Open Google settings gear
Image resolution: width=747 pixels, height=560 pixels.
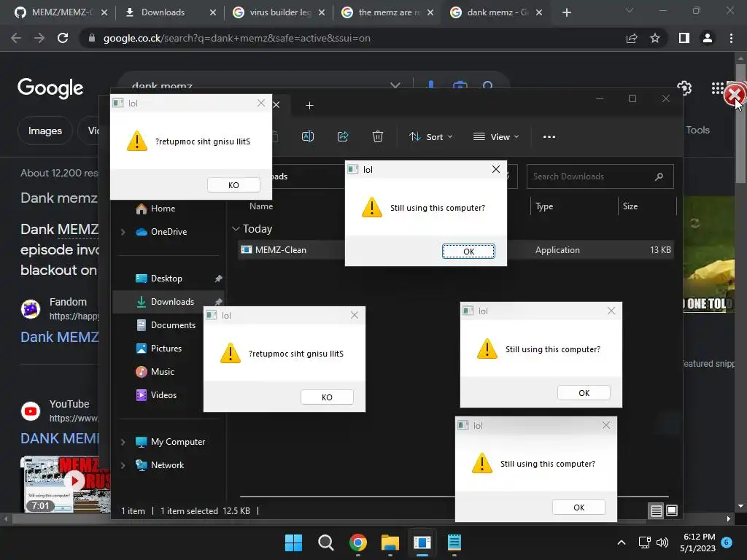(684, 88)
